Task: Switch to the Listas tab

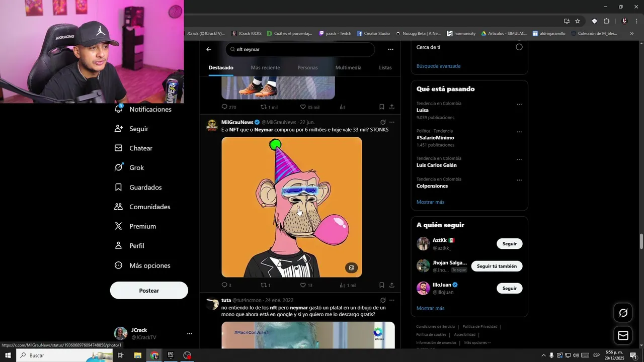Action: [x=385, y=67]
